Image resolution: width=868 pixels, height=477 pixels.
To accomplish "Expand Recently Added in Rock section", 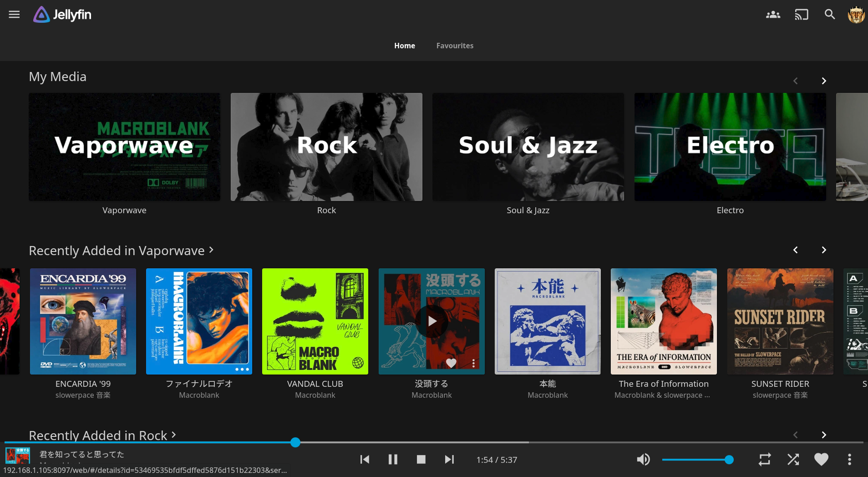I will 102,435.
